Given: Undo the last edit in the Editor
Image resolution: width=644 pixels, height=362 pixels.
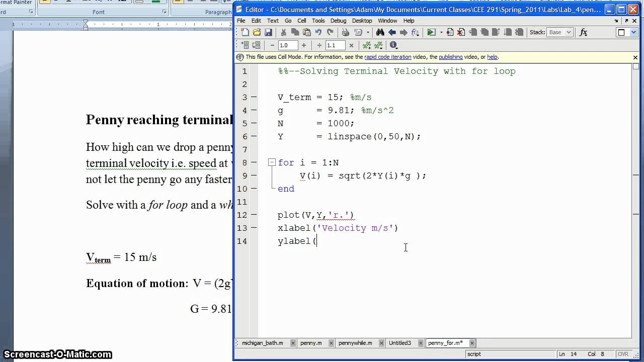Looking at the screenshot, I should 318,32.
